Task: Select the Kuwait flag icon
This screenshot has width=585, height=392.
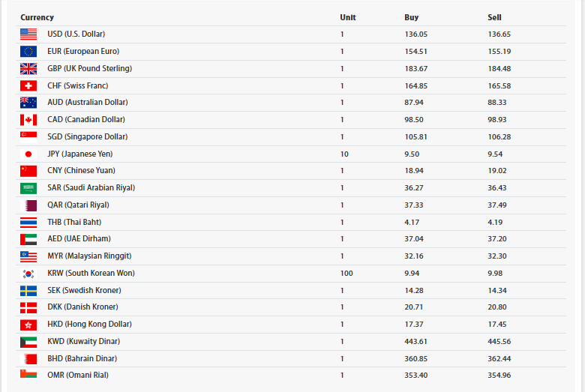Action: 28,342
